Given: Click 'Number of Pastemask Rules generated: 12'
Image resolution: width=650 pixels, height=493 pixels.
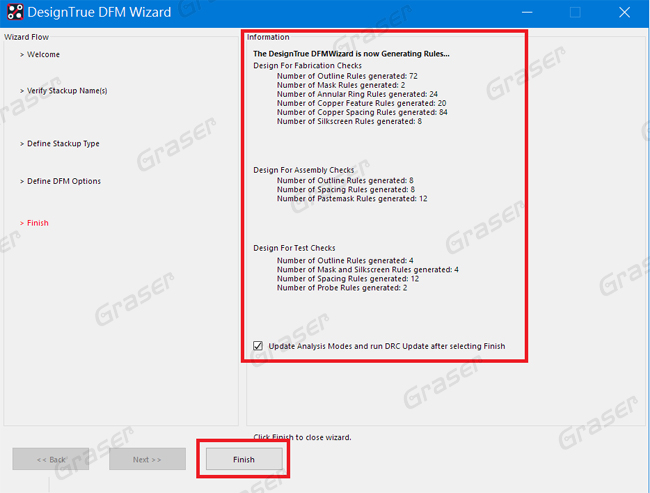Looking at the screenshot, I should [x=352, y=199].
